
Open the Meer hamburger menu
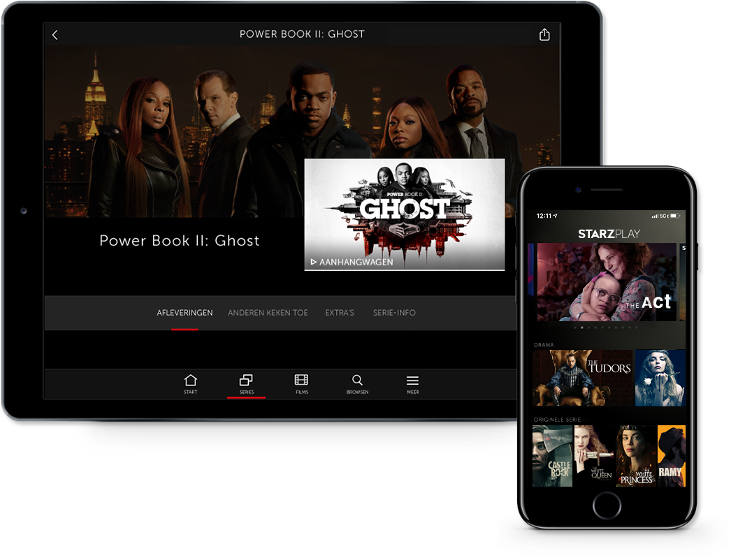point(413,384)
